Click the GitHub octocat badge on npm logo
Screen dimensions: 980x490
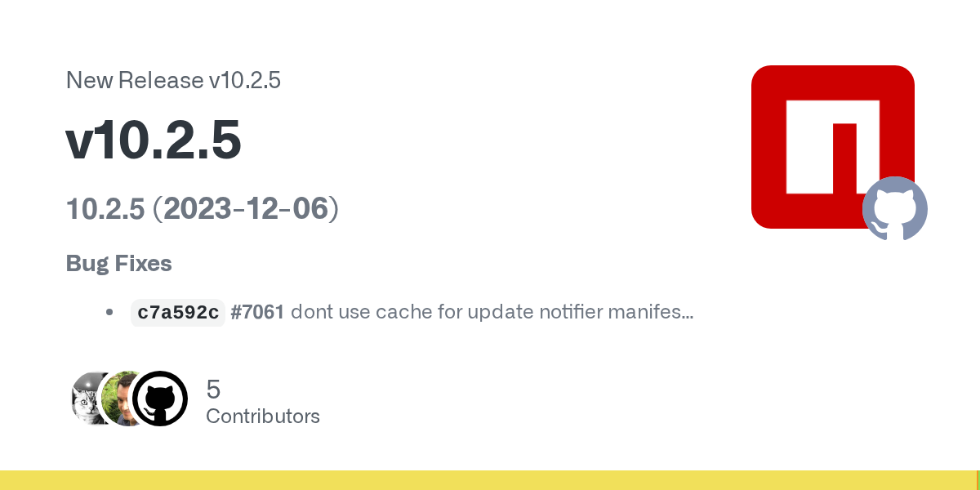tap(895, 209)
